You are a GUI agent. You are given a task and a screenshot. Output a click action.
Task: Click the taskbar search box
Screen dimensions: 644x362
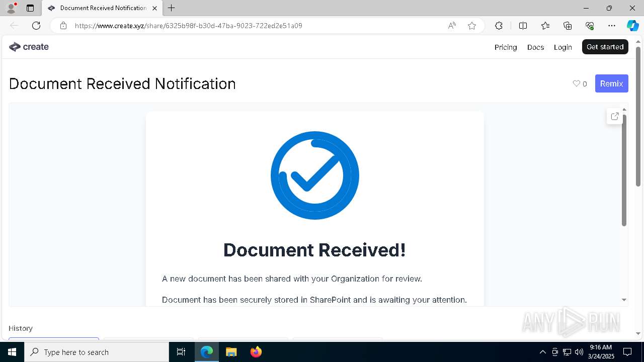click(x=97, y=352)
